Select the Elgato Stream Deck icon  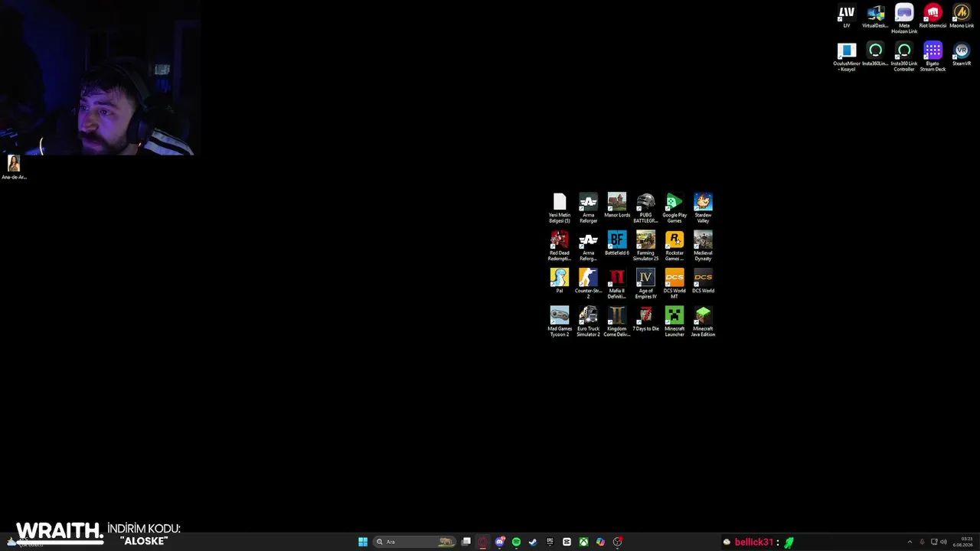(x=933, y=57)
